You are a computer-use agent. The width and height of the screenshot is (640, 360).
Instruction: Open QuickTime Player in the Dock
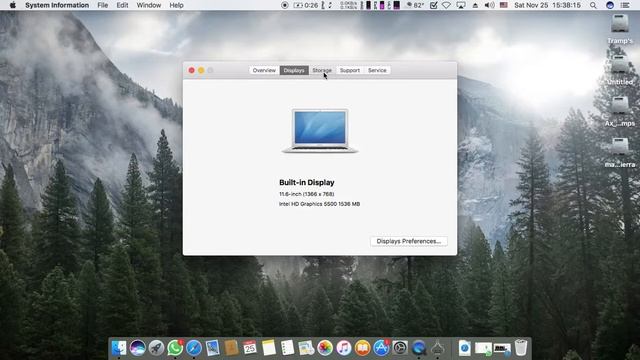[419, 348]
